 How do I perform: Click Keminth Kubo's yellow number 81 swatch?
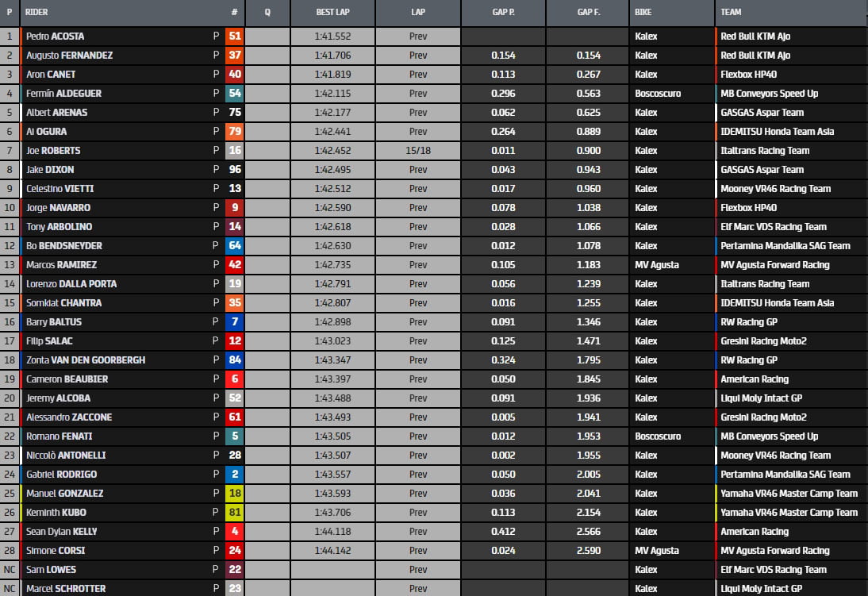pyautogui.click(x=234, y=513)
